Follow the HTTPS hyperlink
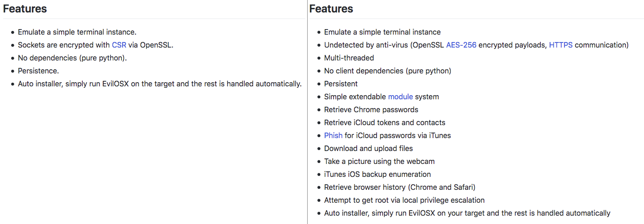Image resolution: width=644 pixels, height=224 pixels. (561, 45)
